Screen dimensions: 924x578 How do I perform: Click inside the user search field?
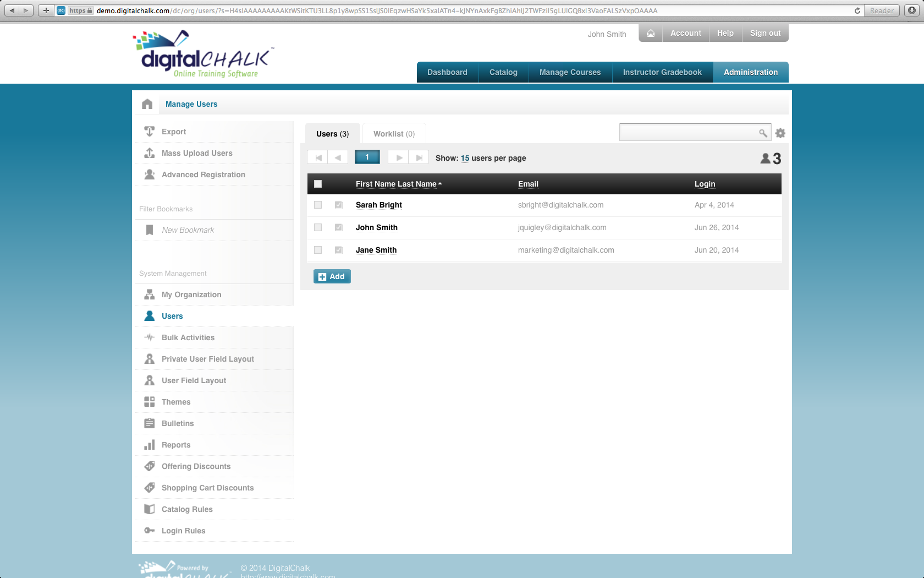pyautogui.click(x=690, y=132)
